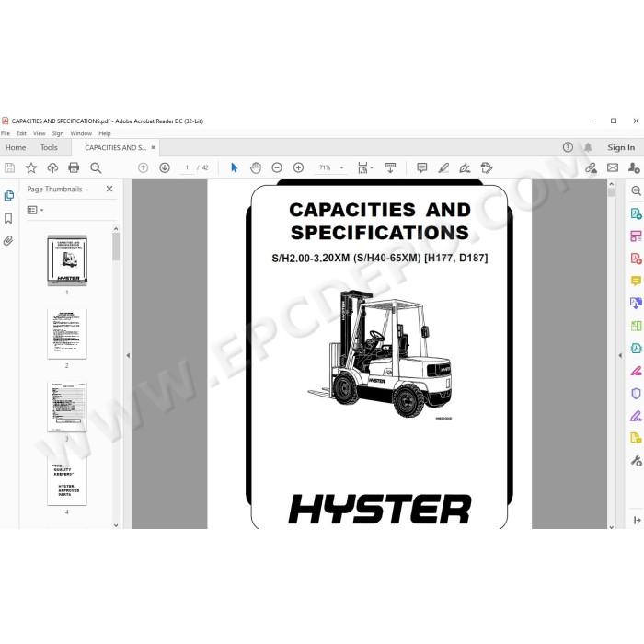The width and height of the screenshot is (644, 644).
Task: Collapse the left navigation pane arrow
Action: 128,355
